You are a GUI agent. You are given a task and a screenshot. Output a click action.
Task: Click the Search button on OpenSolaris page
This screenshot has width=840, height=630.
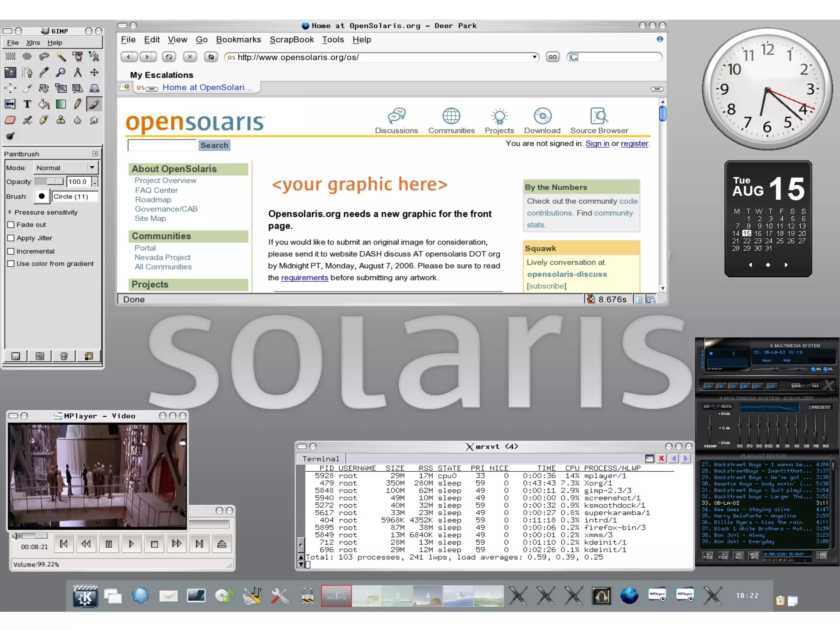click(x=214, y=145)
